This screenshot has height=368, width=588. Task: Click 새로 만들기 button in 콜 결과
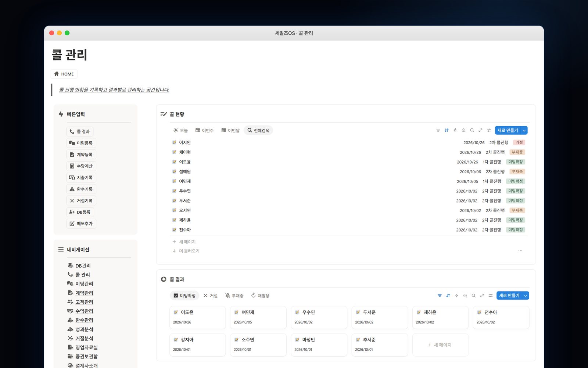[509, 296]
